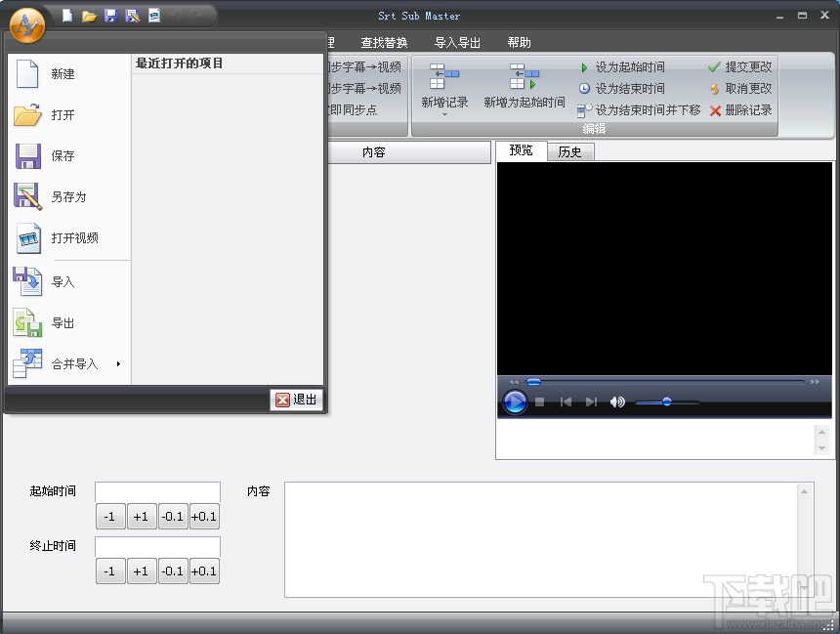
Task: Click the 起始时间 input field
Action: point(157,492)
